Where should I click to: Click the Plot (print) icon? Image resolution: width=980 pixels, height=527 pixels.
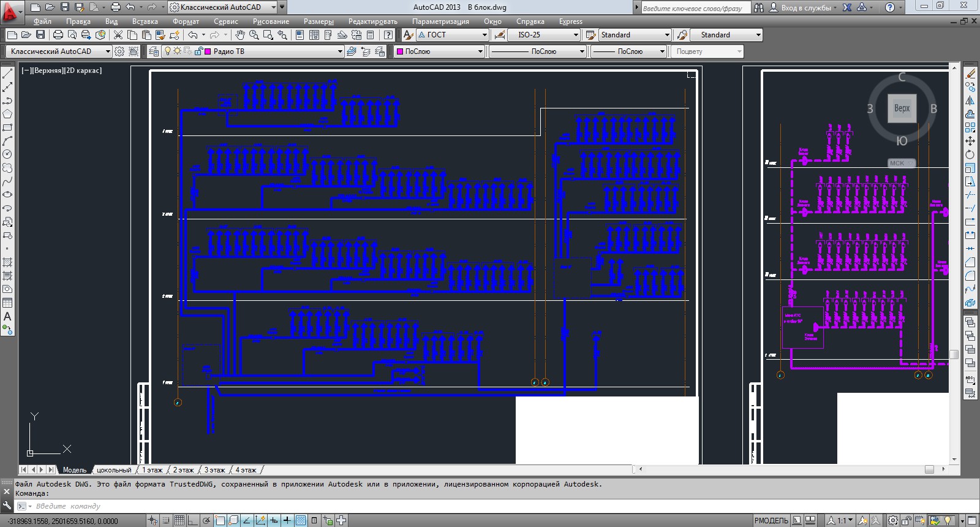point(58,35)
